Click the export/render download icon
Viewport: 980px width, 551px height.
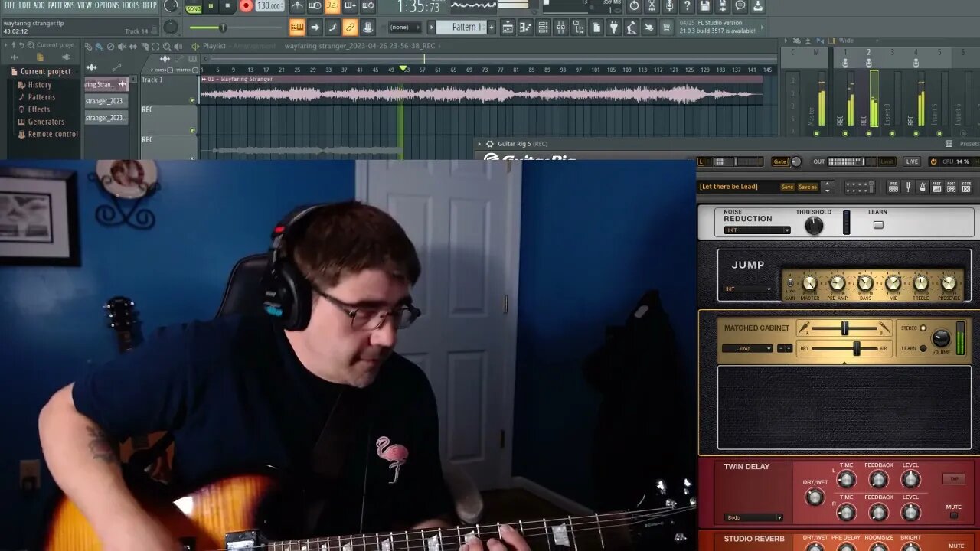758,6
